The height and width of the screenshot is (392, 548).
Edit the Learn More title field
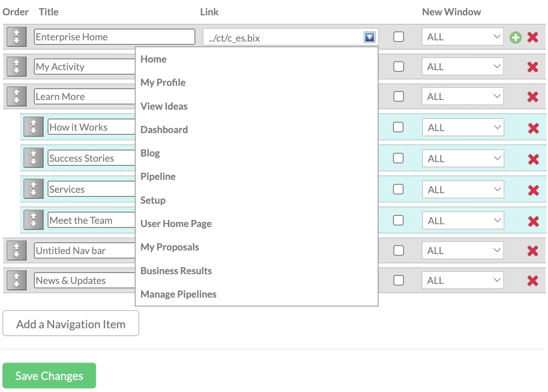click(85, 96)
